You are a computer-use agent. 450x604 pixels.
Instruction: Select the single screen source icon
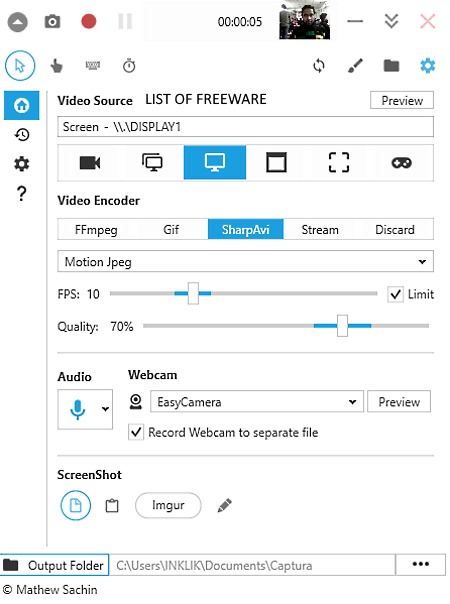coord(215,163)
